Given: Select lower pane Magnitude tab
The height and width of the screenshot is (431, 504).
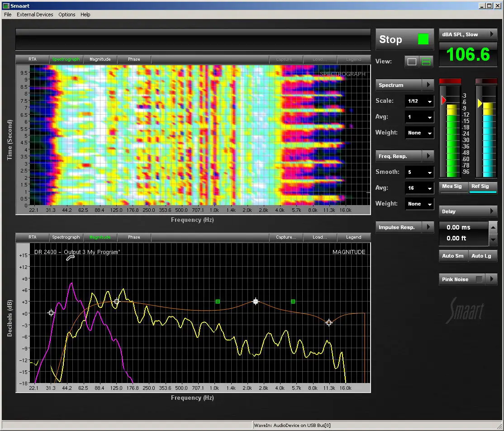Looking at the screenshot, I should pos(100,237).
